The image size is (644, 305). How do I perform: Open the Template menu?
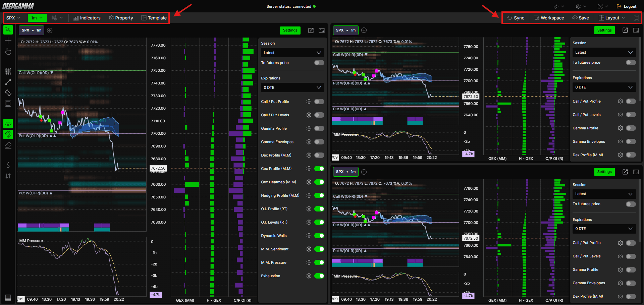point(154,18)
